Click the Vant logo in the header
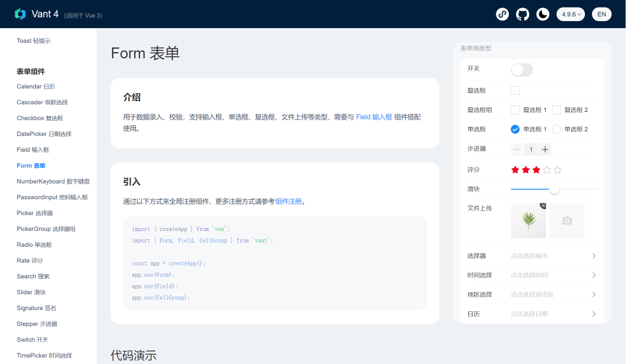 pos(21,13)
